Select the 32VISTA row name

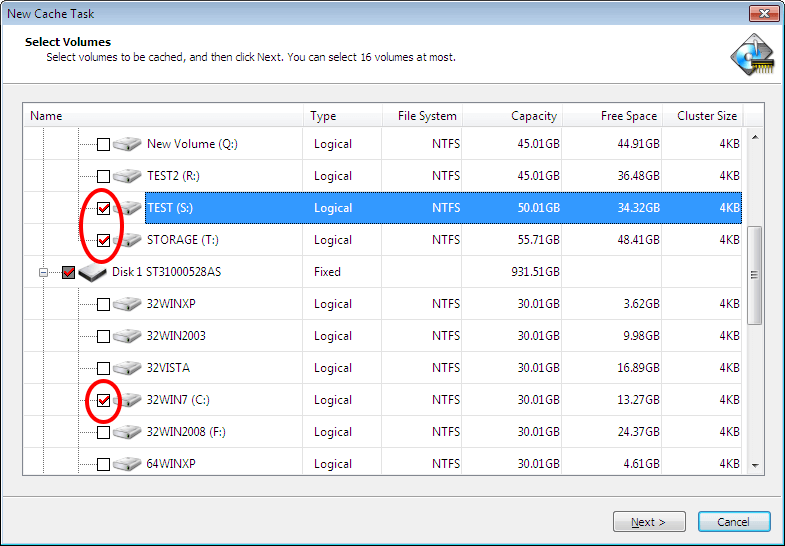point(168,368)
